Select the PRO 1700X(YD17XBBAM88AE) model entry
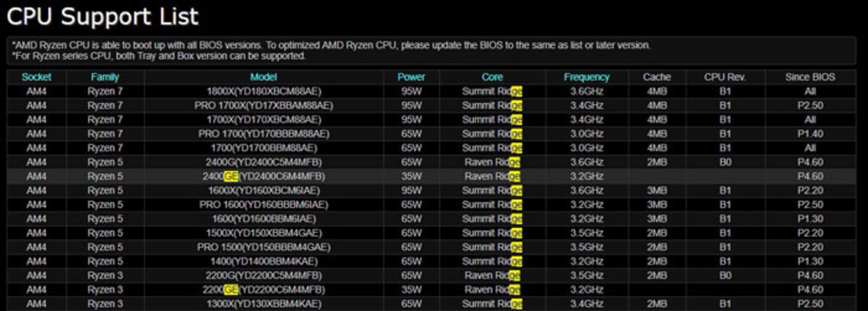 tap(264, 105)
